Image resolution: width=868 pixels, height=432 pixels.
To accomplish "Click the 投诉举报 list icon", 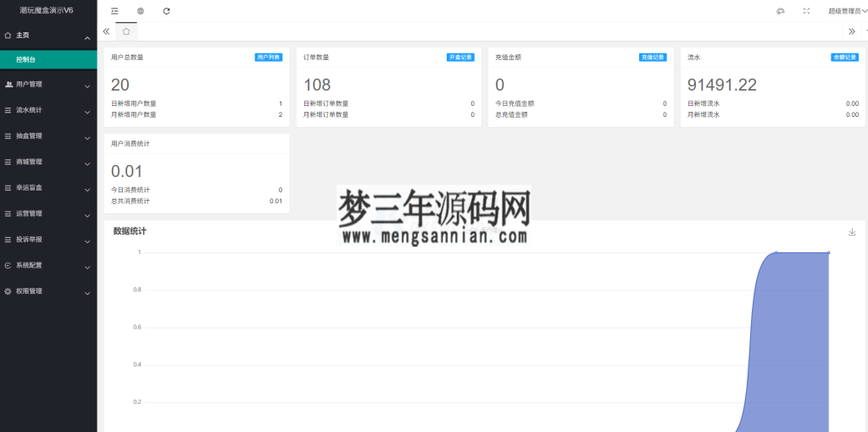I will [8, 240].
